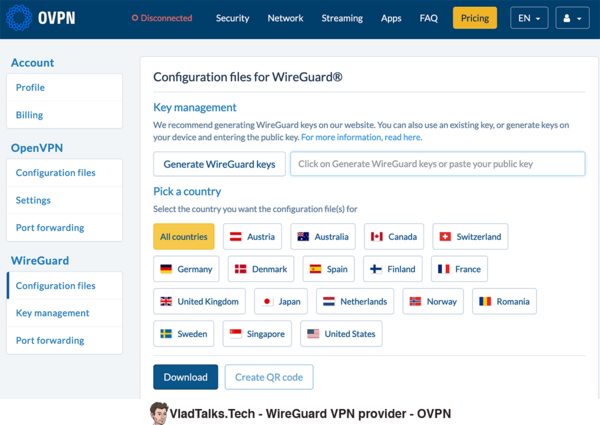Select France flag button

pos(459,269)
